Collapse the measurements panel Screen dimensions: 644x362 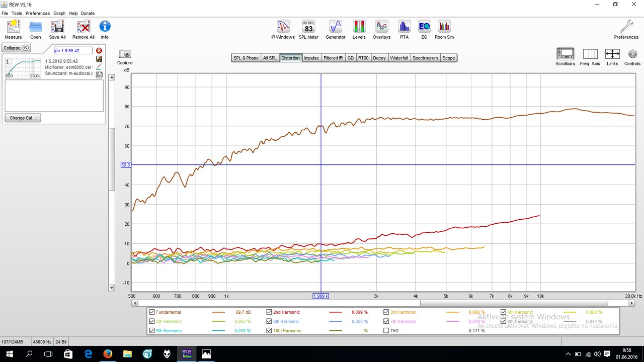17,48
